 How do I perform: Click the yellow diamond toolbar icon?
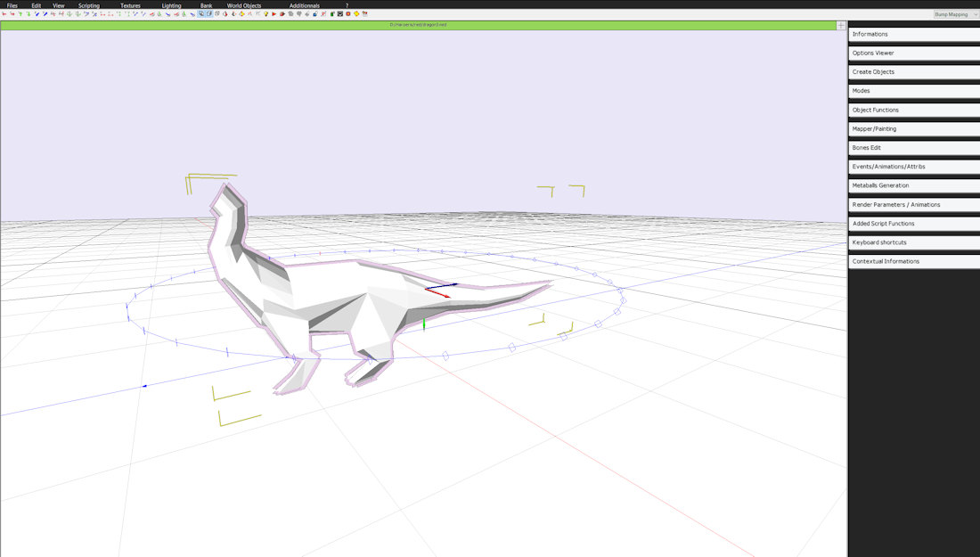click(356, 13)
